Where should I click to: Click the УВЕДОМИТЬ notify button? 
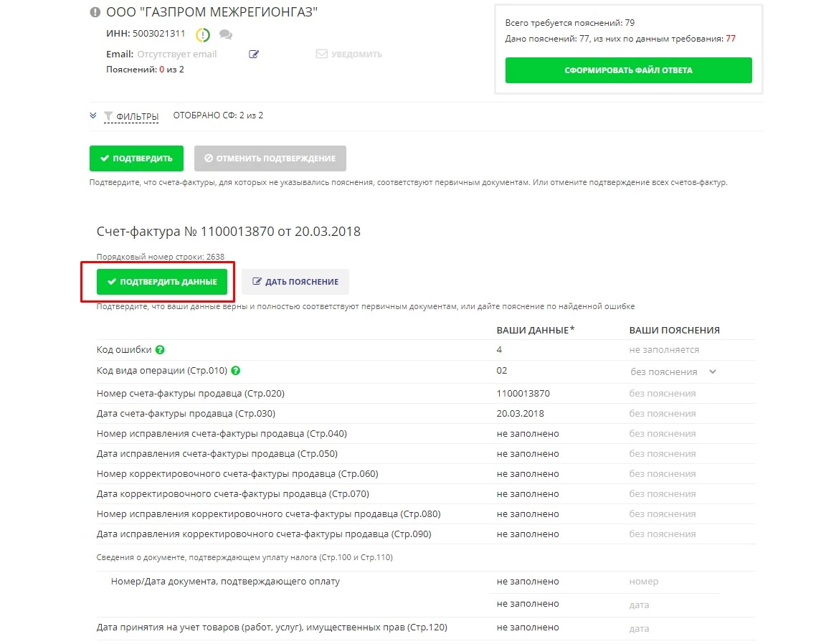pyautogui.click(x=348, y=55)
